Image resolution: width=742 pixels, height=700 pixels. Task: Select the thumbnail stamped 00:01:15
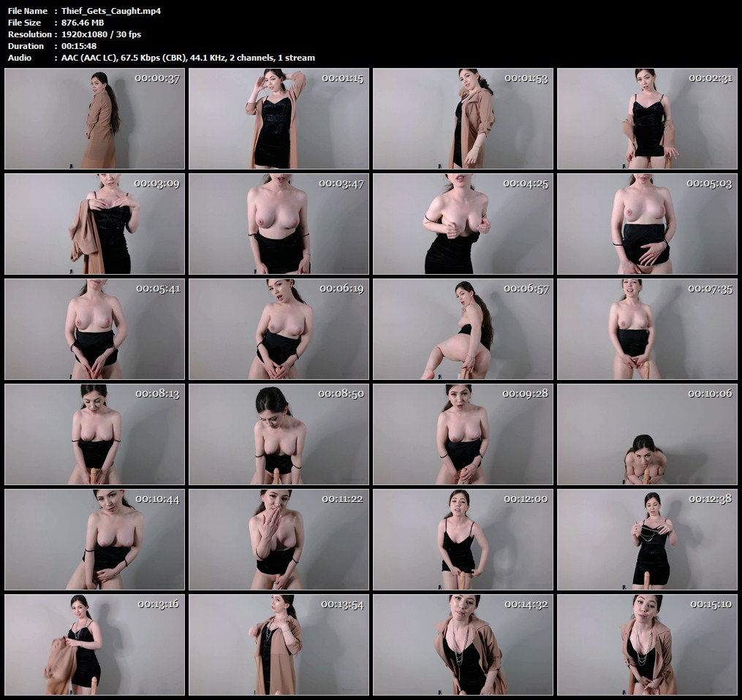279,118
